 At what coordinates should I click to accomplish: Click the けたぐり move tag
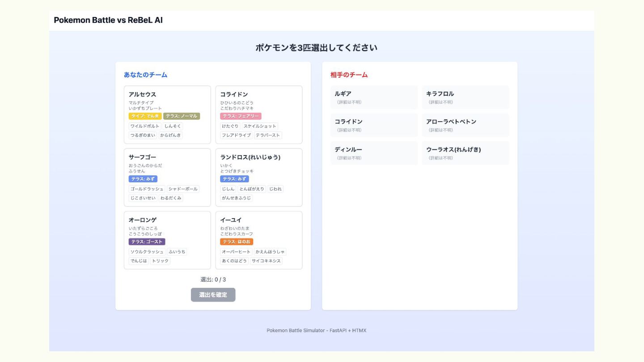coord(230,126)
